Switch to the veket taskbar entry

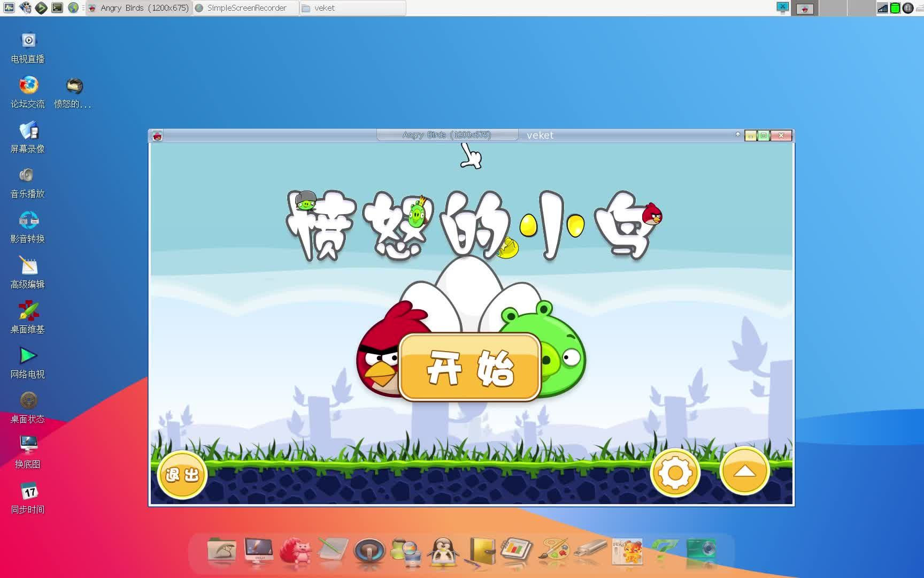[352, 8]
